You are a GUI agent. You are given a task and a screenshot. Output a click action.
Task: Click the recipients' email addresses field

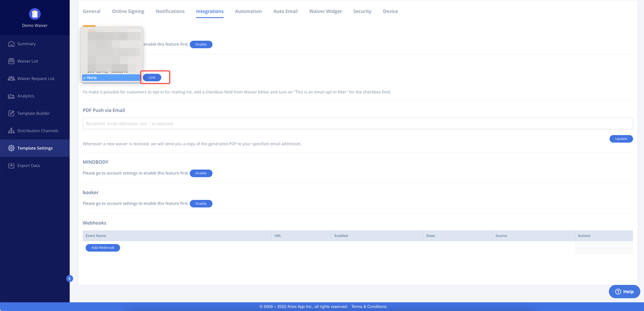point(358,124)
